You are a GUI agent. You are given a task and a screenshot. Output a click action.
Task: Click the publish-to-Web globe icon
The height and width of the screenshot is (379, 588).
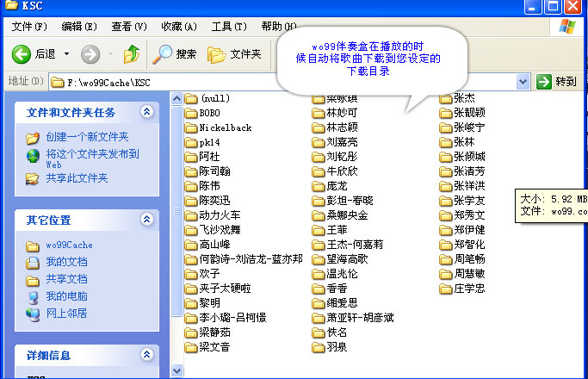click(x=33, y=156)
